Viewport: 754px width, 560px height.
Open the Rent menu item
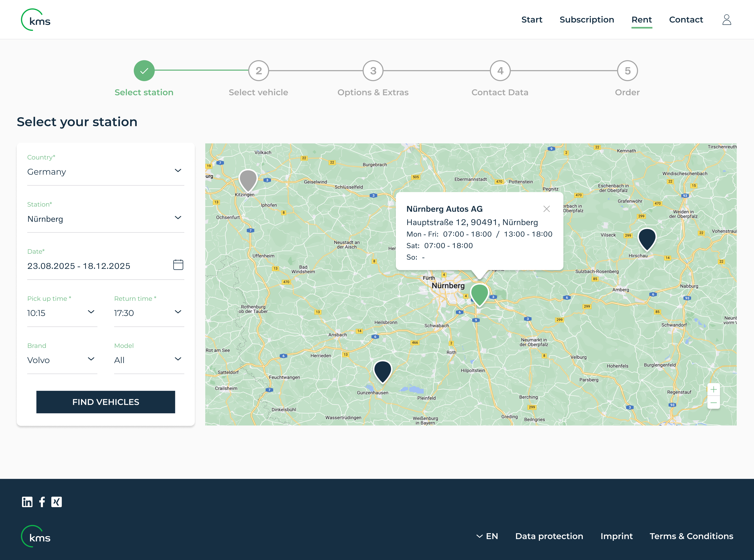[x=641, y=20]
